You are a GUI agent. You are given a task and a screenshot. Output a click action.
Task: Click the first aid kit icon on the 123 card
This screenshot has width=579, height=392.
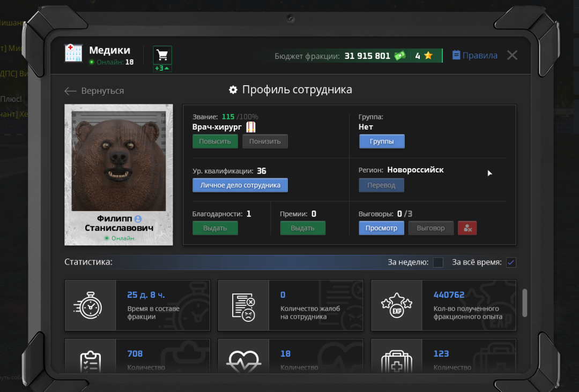coord(397,361)
